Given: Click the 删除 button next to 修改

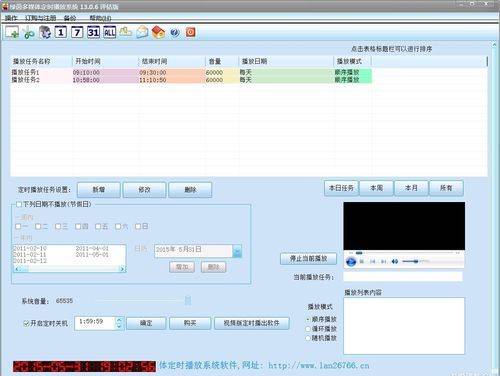Looking at the screenshot, I should point(190,190).
